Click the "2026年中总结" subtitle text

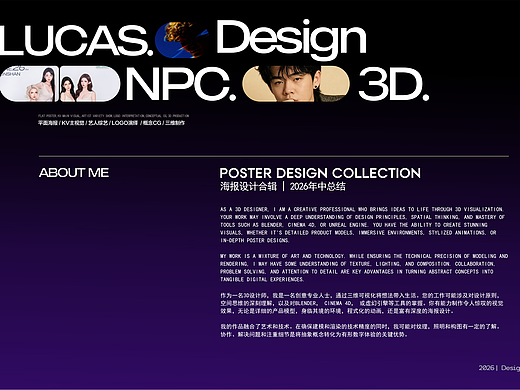(x=318, y=186)
